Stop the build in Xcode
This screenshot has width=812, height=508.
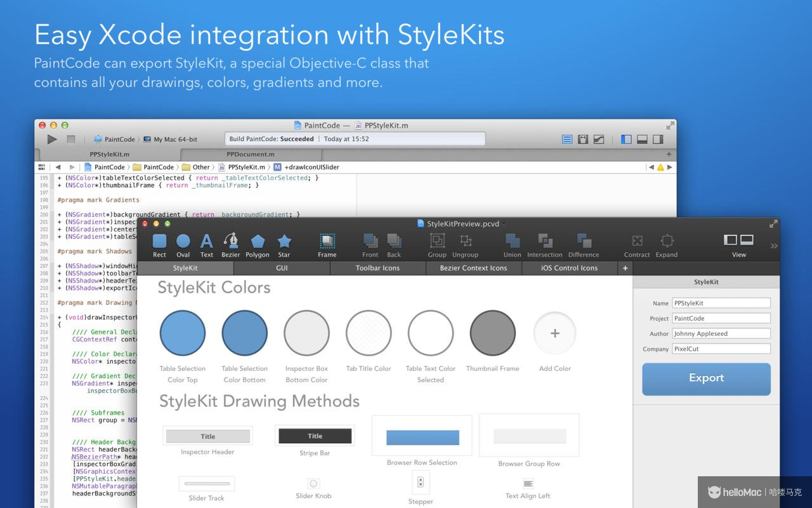(x=71, y=139)
